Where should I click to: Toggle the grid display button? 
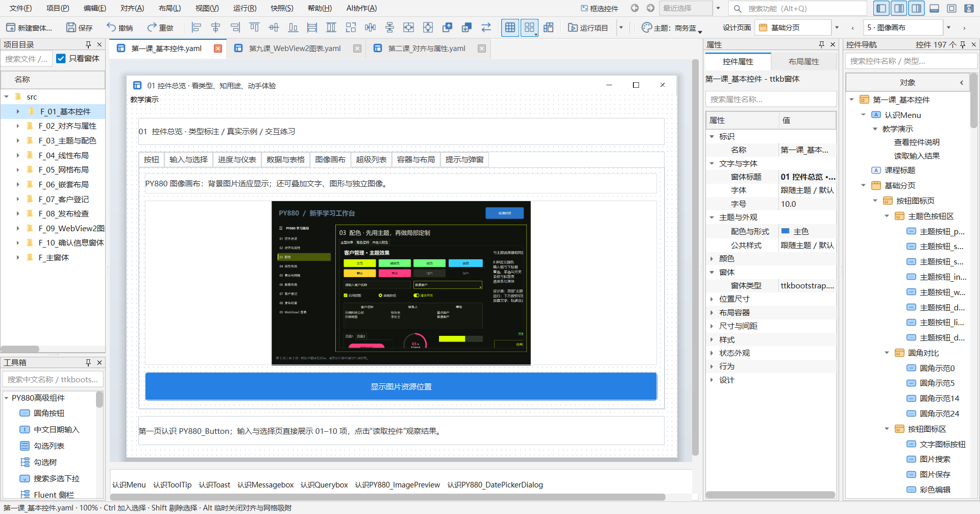(510, 28)
